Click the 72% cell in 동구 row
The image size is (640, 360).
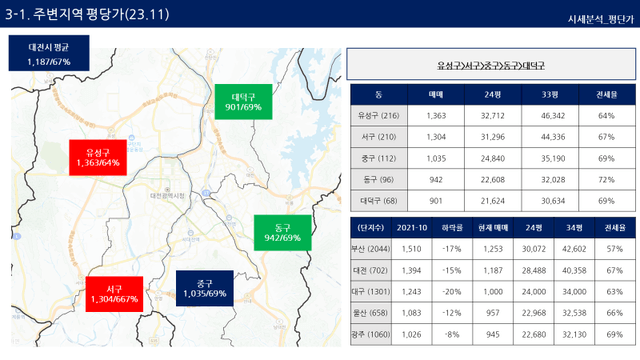[x=607, y=180]
